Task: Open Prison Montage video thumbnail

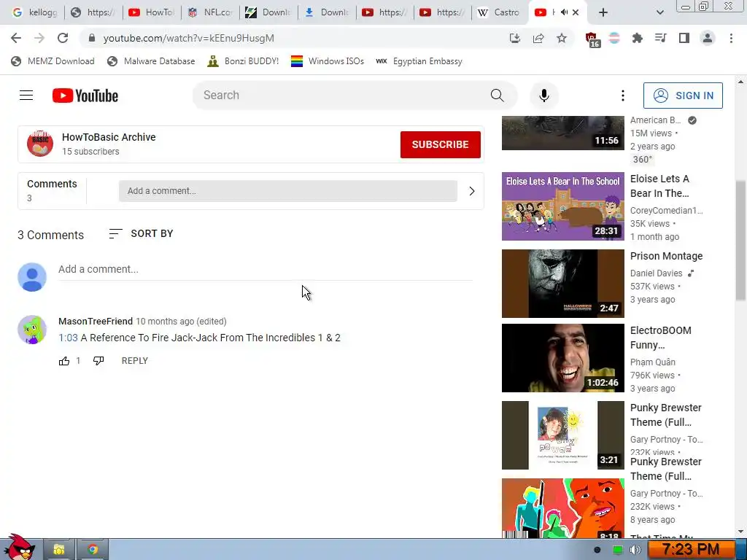Action: coord(562,284)
